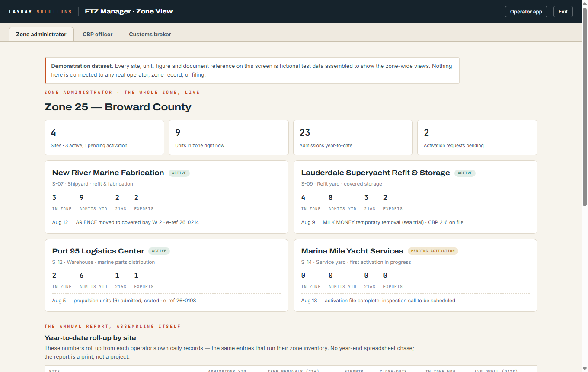Image resolution: width=588 pixels, height=372 pixels.
Task: Click the activation file complete note
Action: 378,301
